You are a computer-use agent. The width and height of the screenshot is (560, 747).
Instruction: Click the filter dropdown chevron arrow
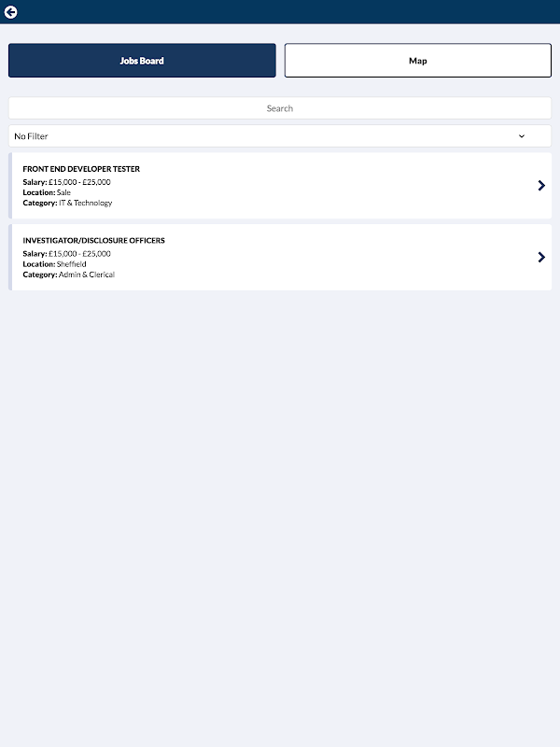pyautogui.click(x=522, y=136)
